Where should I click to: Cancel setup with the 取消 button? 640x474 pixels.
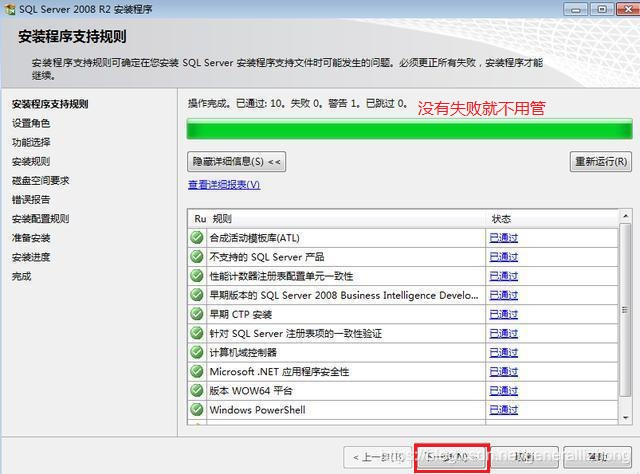pos(524,457)
